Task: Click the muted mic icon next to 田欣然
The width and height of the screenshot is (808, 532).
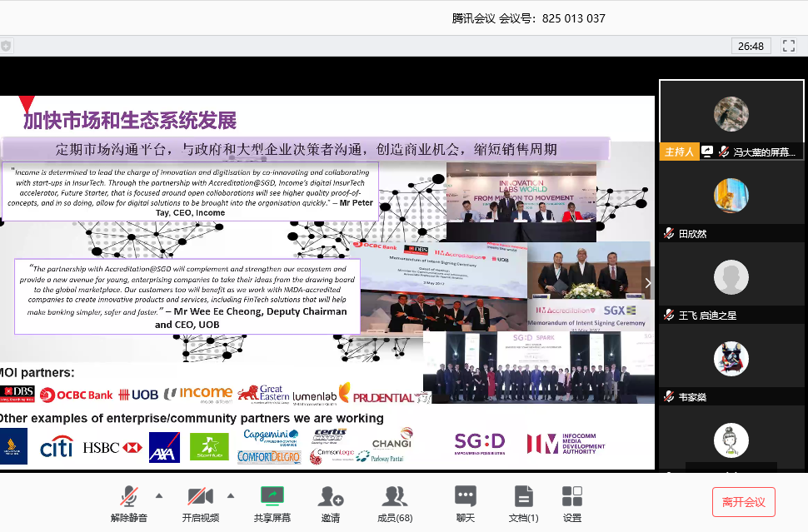Action: 669,233
